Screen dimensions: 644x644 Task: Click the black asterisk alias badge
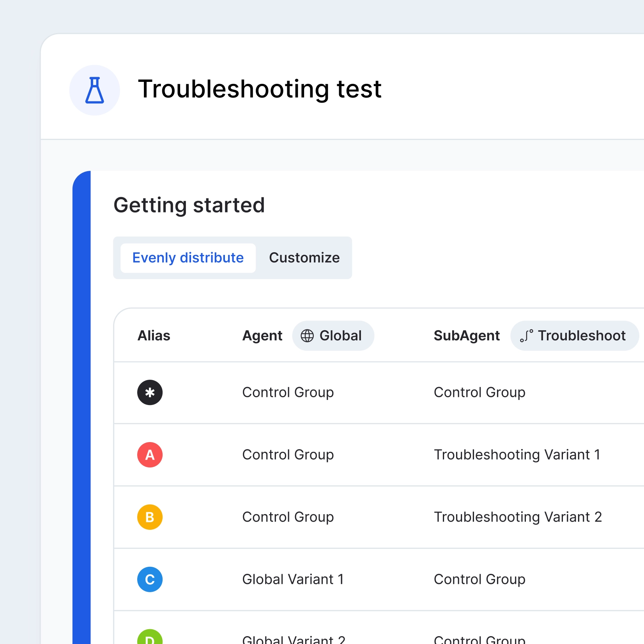tap(150, 393)
